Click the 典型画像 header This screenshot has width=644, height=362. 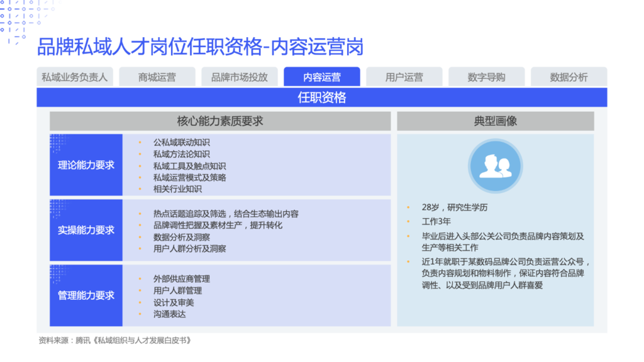[496, 121]
